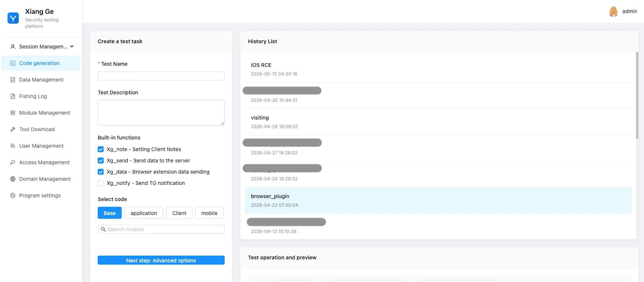Open the User Management people icon
The image size is (644, 282).
(13, 146)
